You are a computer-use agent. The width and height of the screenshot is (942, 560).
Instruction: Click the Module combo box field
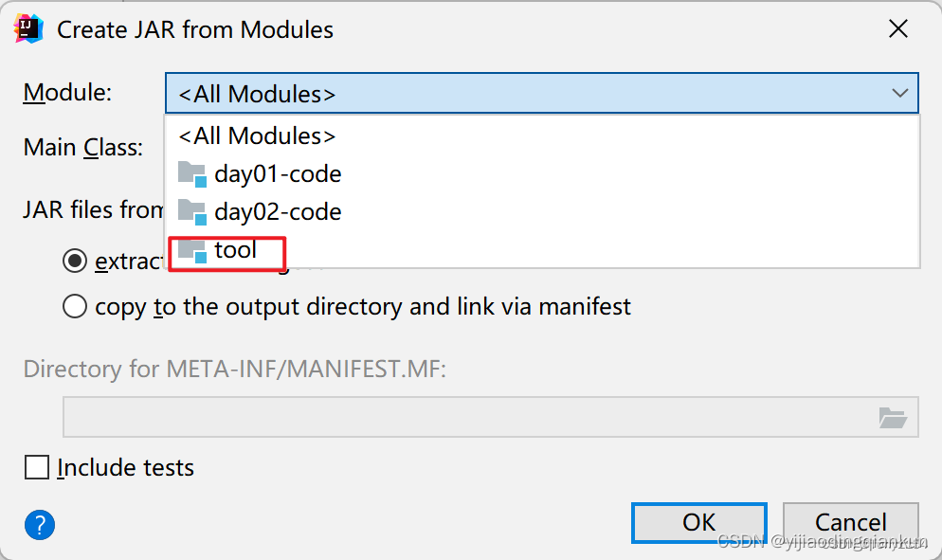tap(542, 93)
